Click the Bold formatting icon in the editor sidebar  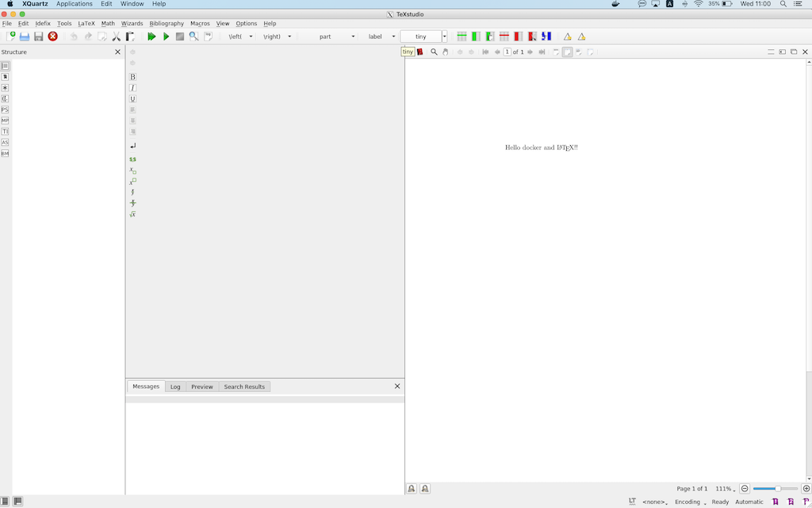point(132,77)
